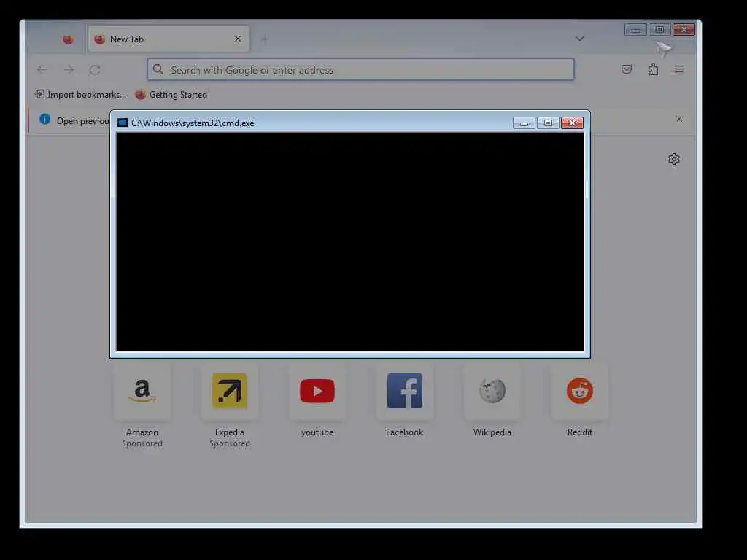Click the info icon on the notification bar
Image resolution: width=747 pixels, height=560 pixels.
point(44,119)
